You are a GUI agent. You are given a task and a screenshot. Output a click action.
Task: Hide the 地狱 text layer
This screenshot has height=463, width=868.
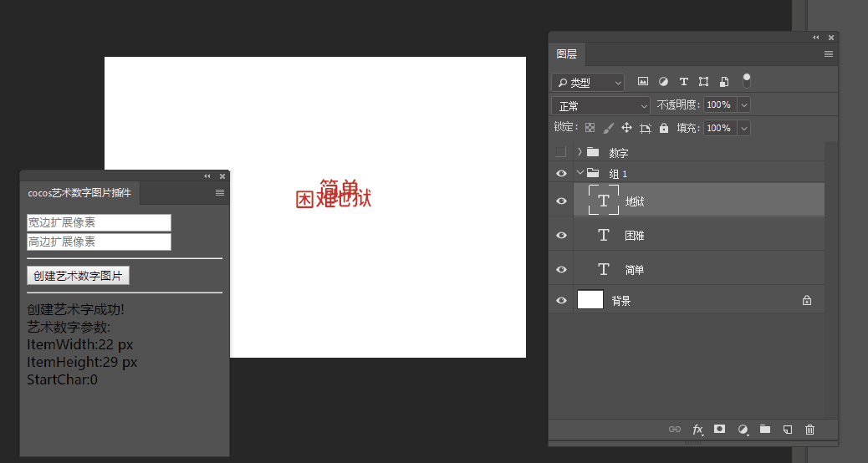(x=561, y=201)
